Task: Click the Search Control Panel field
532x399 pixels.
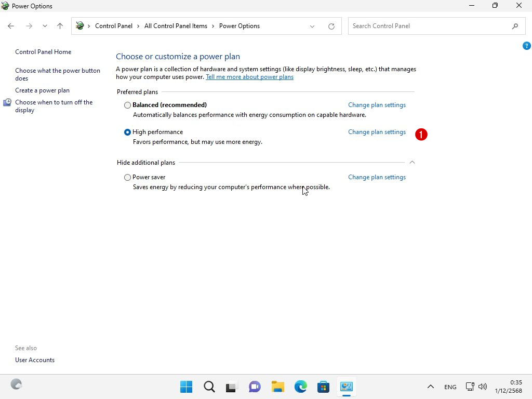Action: 429,26
